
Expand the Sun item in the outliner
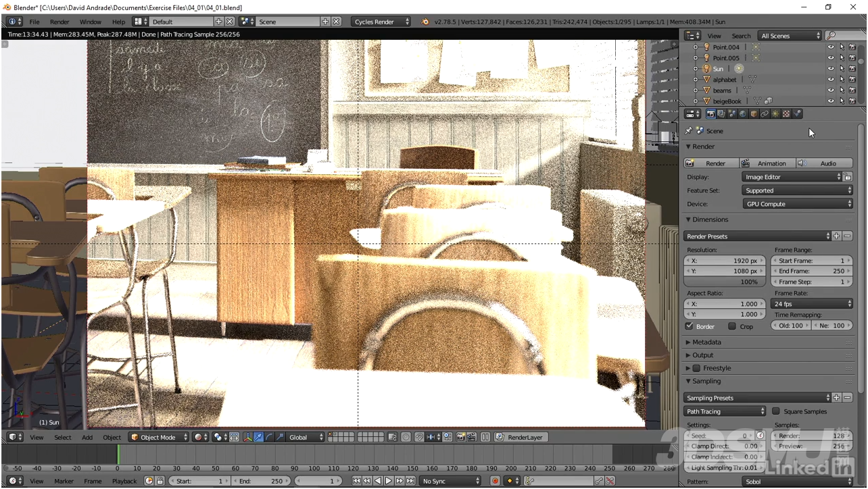[x=696, y=69]
